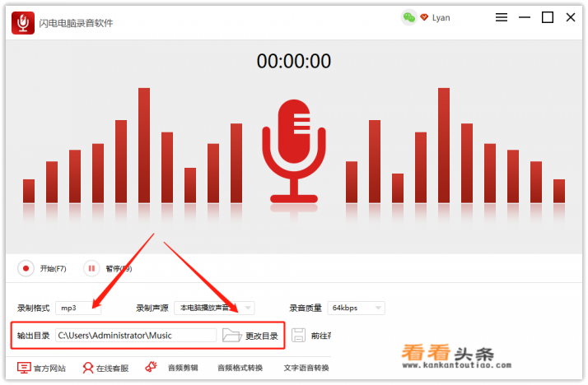Click the 闪电电脑录音软件 title text
Screen dimensions: 588x385
pos(76,23)
